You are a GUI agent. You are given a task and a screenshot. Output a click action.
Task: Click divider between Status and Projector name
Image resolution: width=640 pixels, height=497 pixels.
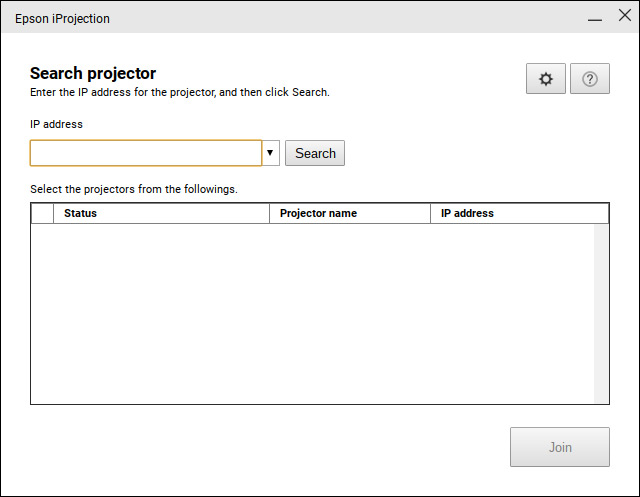[270, 213]
